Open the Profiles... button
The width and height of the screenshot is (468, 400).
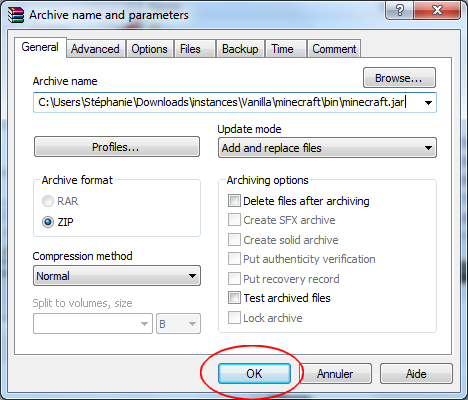(x=117, y=147)
